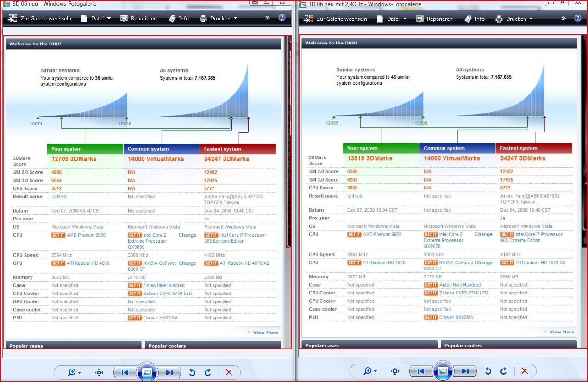The width and height of the screenshot is (588, 382).
Task: Click CPU Speed value 2594 MHz
Action: click(x=62, y=255)
